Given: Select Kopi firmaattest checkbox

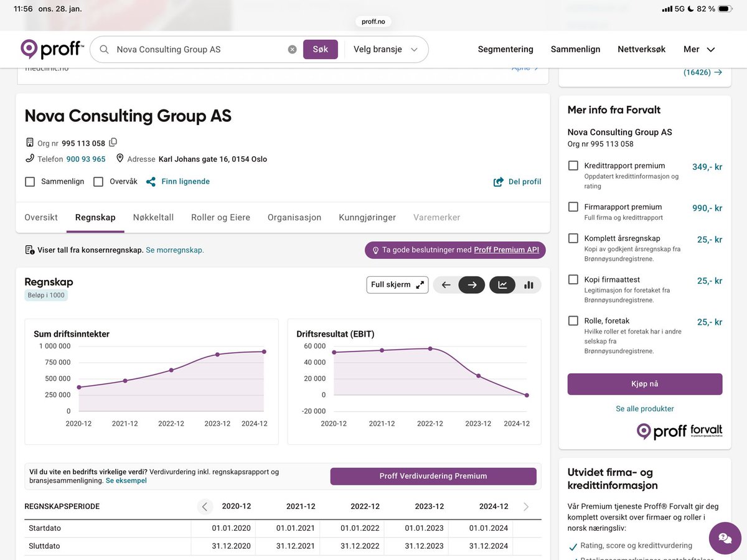Looking at the screenshot, I should point(573,279).
